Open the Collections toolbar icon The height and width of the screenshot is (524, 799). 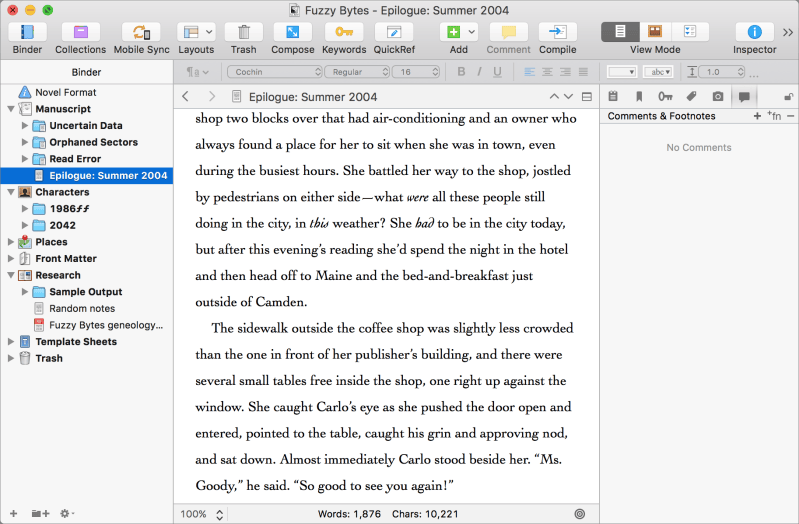point(81,32)
